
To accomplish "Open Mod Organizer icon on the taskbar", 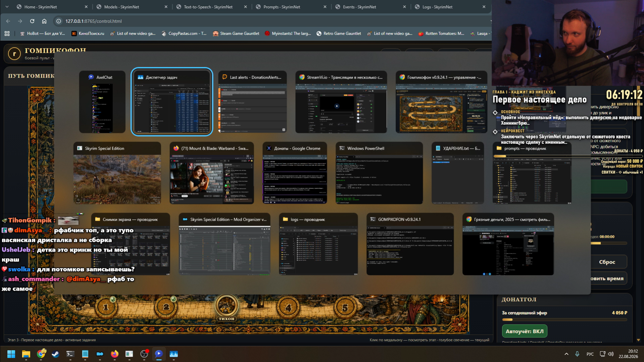I will [100, 354].
